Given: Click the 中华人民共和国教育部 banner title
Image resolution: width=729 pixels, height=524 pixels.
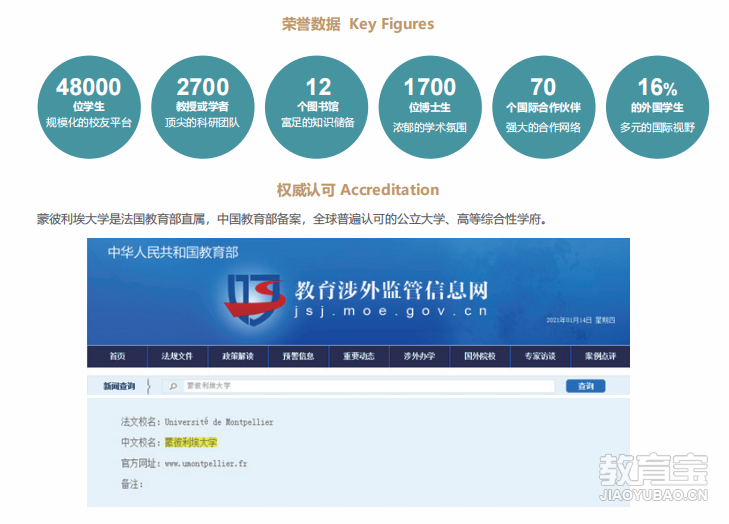Looking at the screenshot, I should (x=173, y=252).
